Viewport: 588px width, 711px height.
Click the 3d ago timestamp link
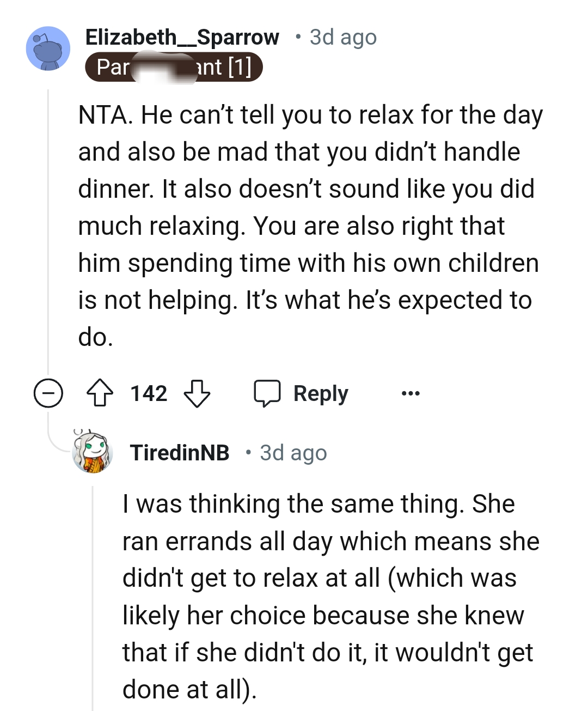(342, 37)
